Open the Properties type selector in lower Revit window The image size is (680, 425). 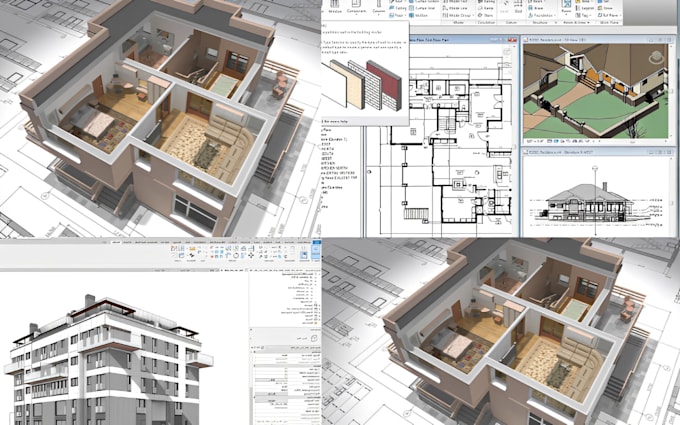pos(285,337)
